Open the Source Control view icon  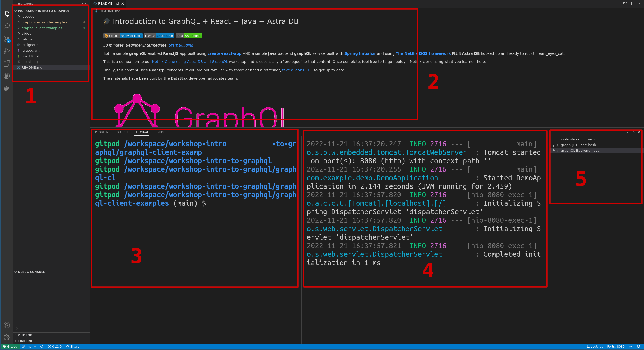[7, 39]
